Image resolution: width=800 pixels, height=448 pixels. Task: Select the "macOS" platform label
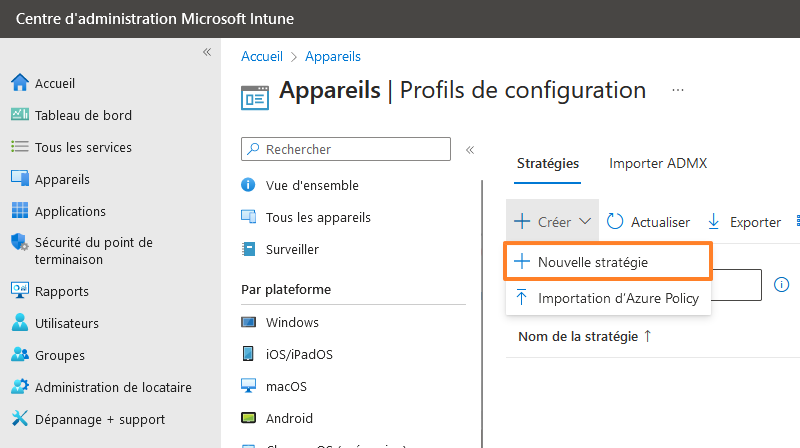[286, 386]
